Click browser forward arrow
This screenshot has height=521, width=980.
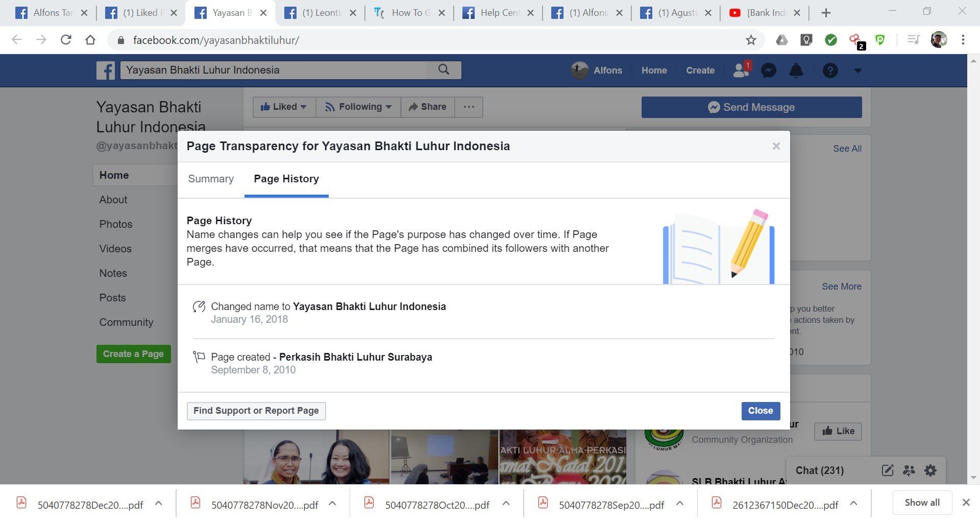41,40
